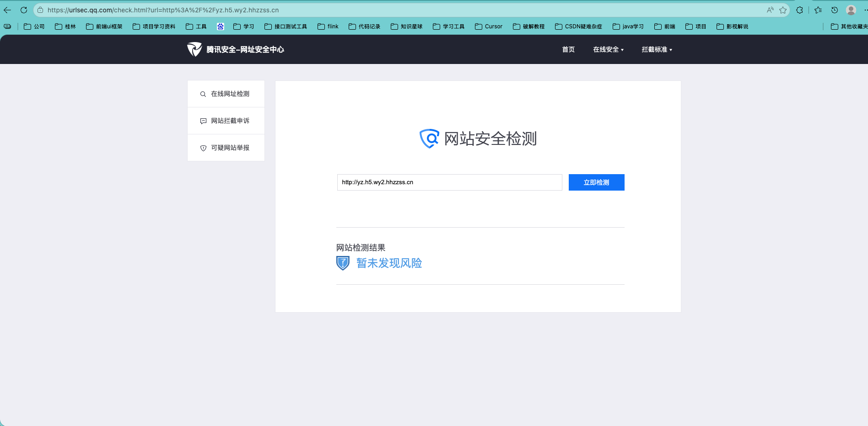Open the 其他收藏夹 bookmark folder

(849, 27)
